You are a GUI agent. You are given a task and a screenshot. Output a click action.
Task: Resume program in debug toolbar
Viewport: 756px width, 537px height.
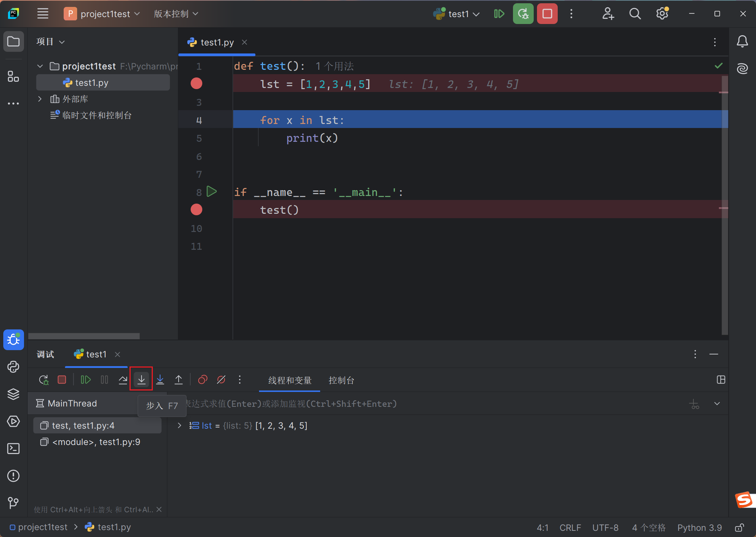pos(86,380)
